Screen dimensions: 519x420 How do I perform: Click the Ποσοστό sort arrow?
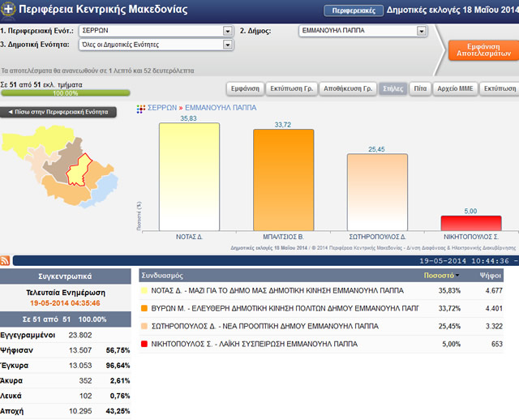click(457, 276)
